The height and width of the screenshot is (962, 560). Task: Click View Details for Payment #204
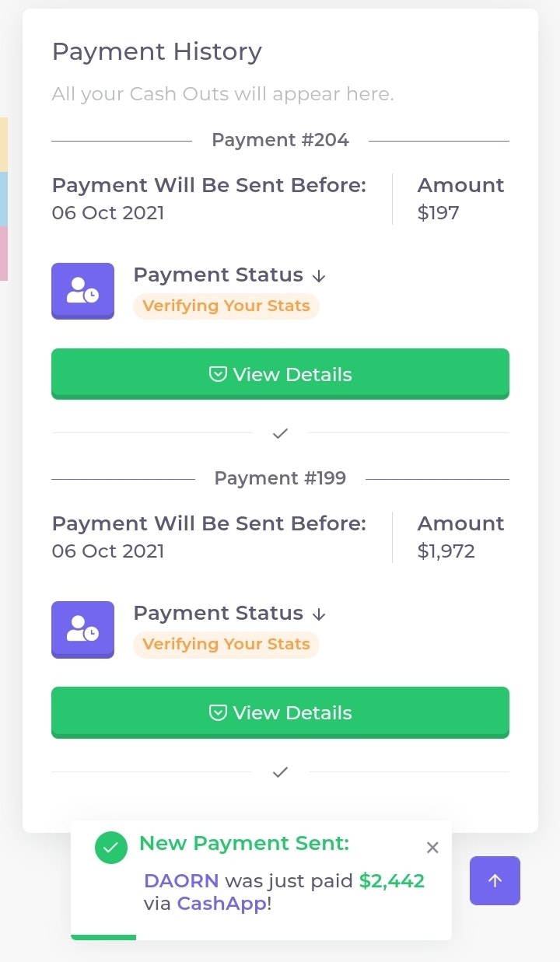click(280, 374)
